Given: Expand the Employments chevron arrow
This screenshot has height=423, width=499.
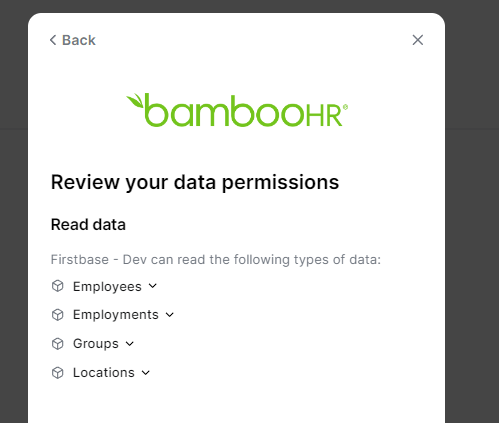Looking at the screenshot, I should tap(170, 315).
